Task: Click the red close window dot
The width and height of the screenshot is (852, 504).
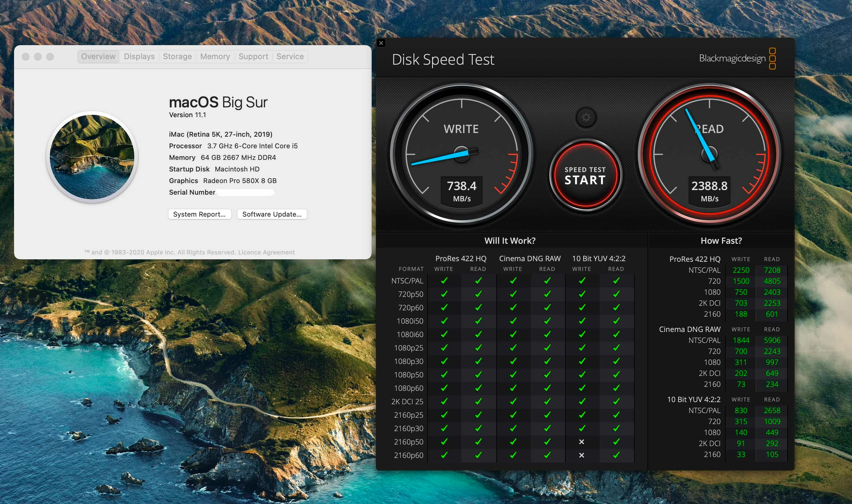Action: point(25,57)
